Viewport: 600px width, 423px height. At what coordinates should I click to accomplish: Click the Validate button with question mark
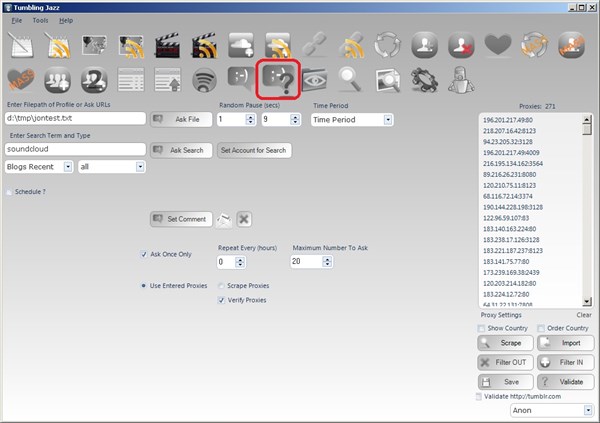[566, 382]
